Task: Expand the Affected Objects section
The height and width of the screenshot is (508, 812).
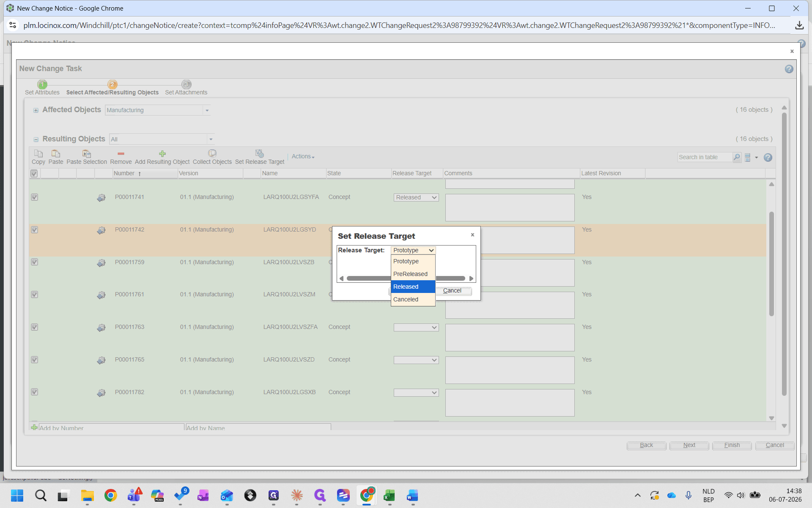Action: click(x=36, y=110)
